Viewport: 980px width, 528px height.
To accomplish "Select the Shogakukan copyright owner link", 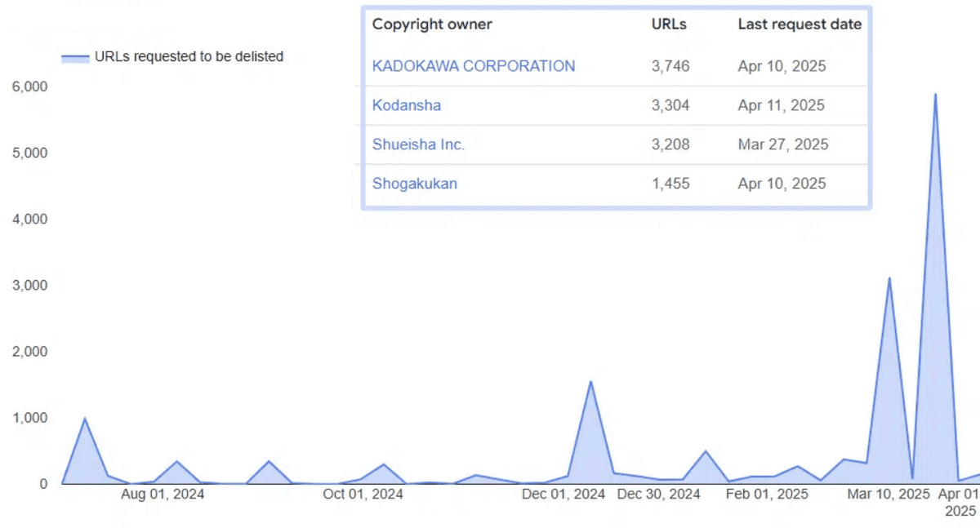I will click(x=414, y=184).
